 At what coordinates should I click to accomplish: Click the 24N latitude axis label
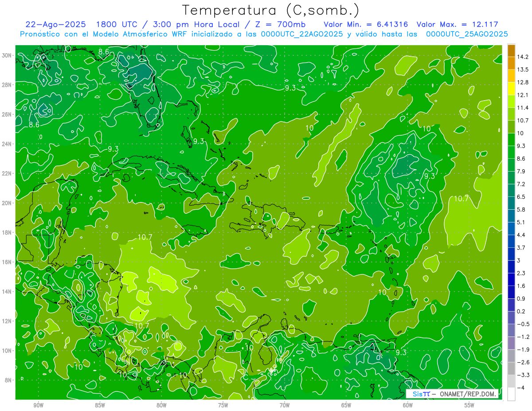click(8, 144)
